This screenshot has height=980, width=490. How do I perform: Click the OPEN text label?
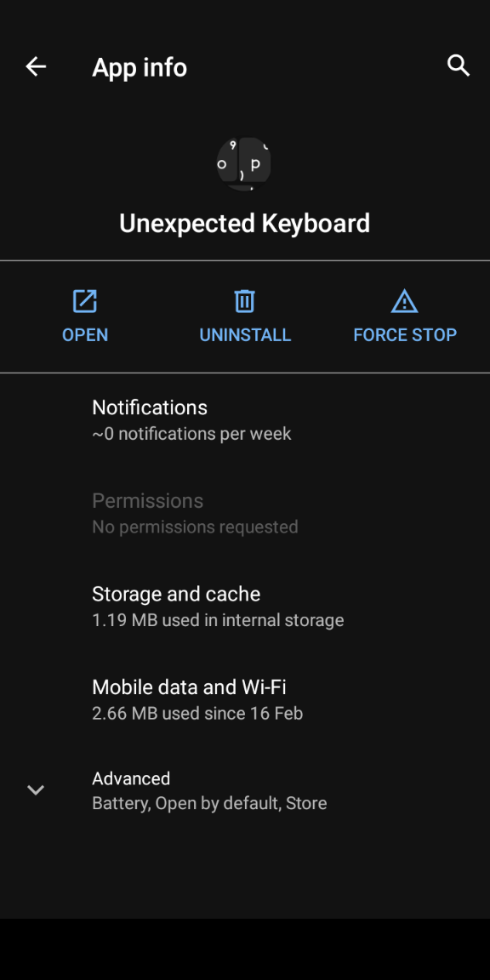point(85,335)
